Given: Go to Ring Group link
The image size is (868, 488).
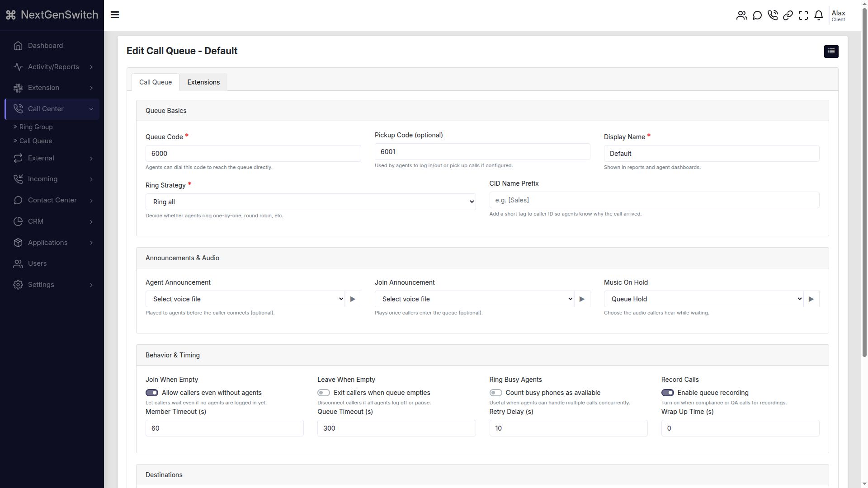Looking at the screenshot, I should point(36,127).
